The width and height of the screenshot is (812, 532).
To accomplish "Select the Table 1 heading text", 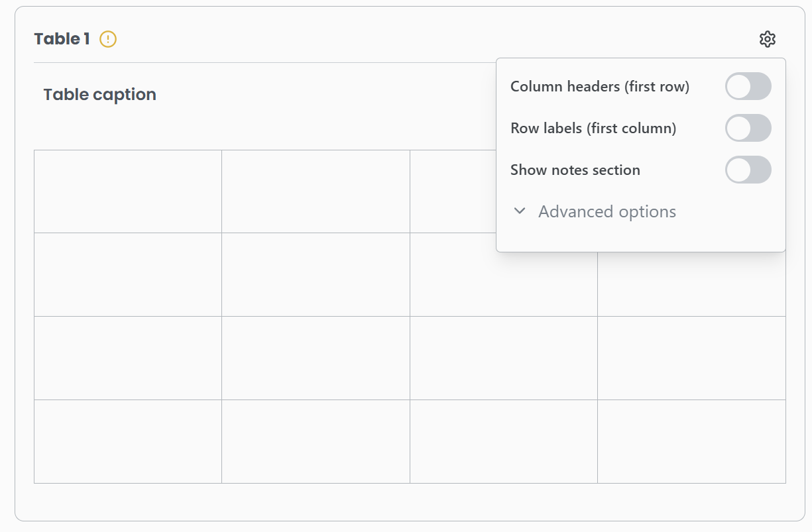I will tap(62, 39).
